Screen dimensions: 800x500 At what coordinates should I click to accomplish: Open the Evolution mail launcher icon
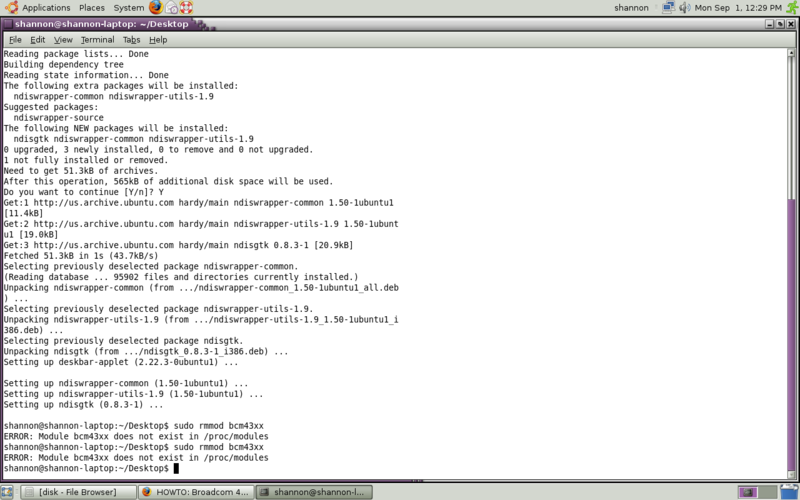click(172, 8)
